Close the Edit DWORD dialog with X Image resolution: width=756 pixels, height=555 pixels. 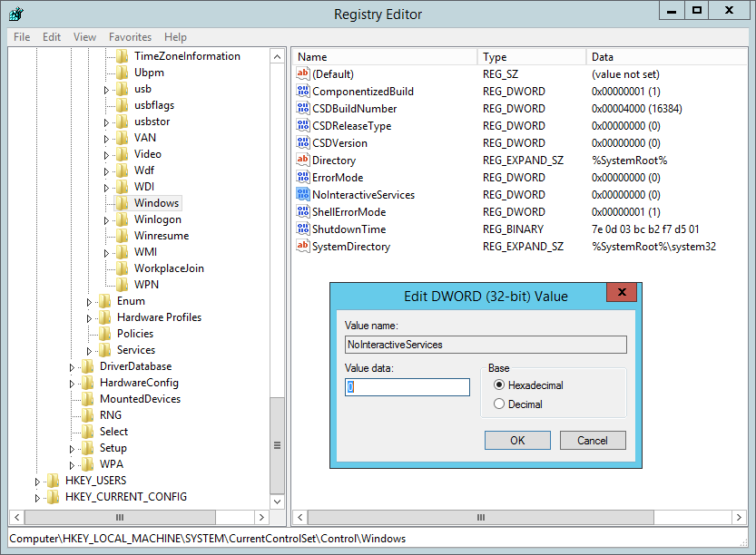tap(622, 292)
